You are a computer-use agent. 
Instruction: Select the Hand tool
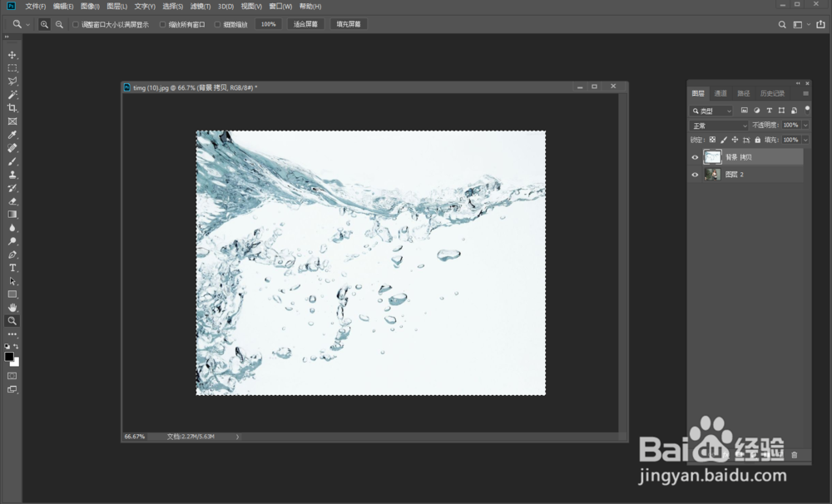(x=12, y=308)
